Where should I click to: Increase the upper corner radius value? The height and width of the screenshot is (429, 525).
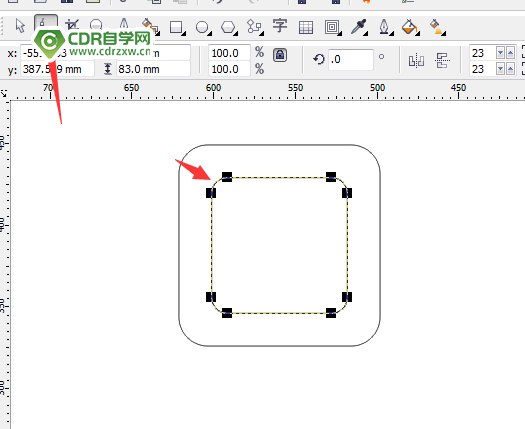(x=511, y=53)
